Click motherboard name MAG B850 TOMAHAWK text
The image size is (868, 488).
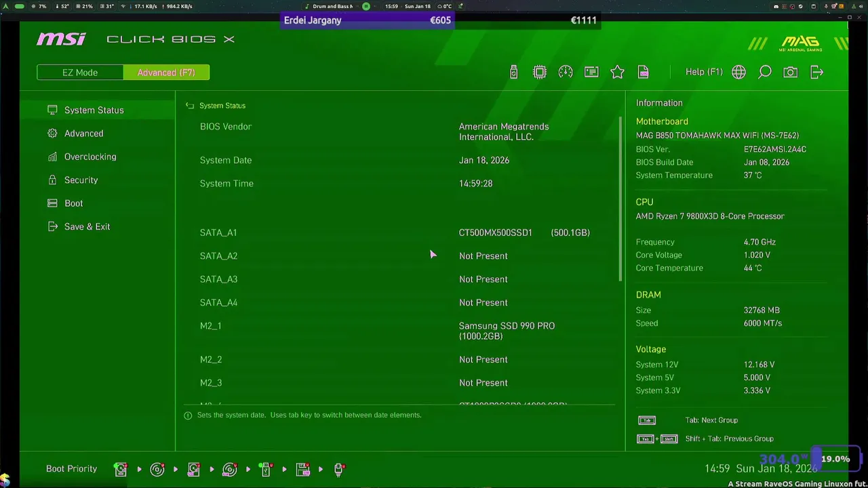point(717,136)
